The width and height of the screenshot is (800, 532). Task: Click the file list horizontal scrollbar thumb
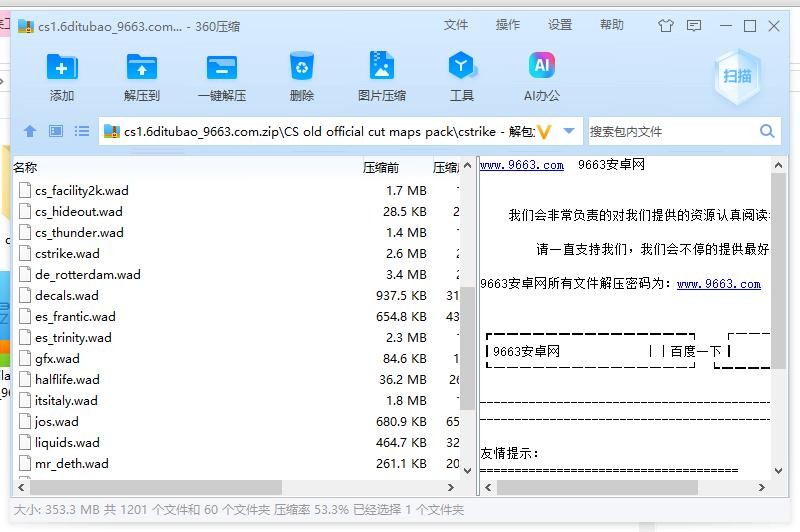(x=156, y=487)
